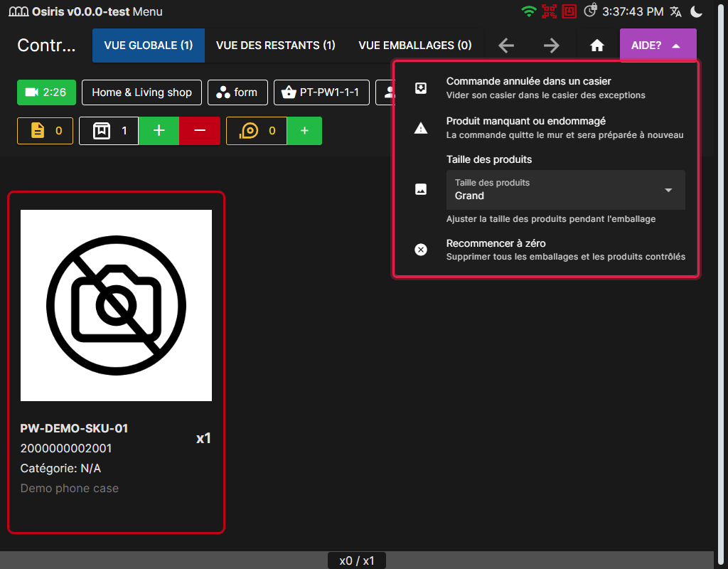Image resolution: width=728 pixels, height=569 pixels.
Task: Add a package with the green plus next to 1
Action: [159, 131]
